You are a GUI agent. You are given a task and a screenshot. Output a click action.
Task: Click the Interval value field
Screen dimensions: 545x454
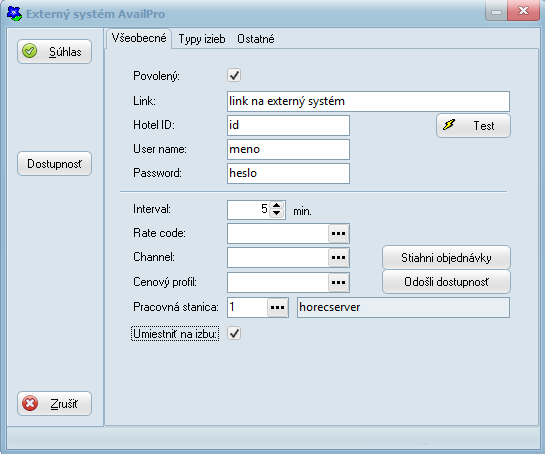pos(249,210)
